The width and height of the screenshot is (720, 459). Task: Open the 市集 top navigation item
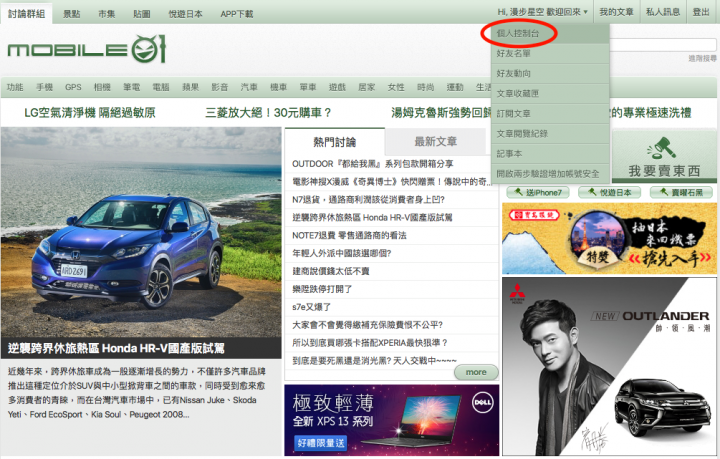point(107,14)
